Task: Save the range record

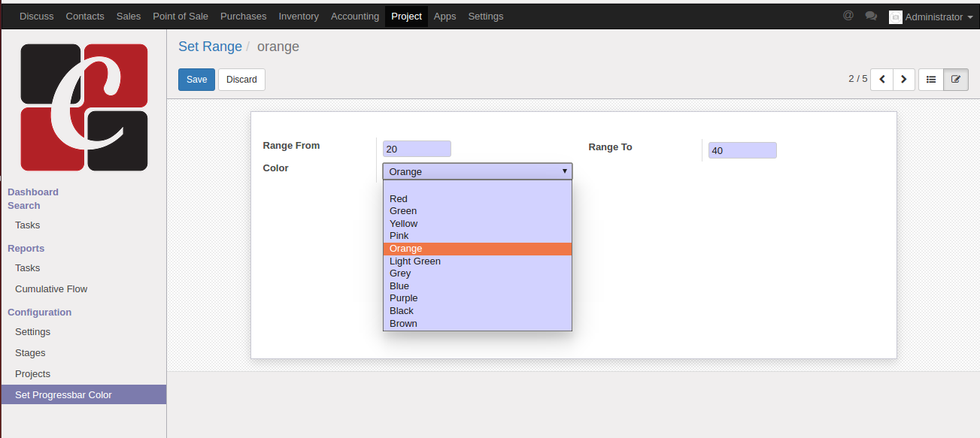Action: click(x=196, y=80)
